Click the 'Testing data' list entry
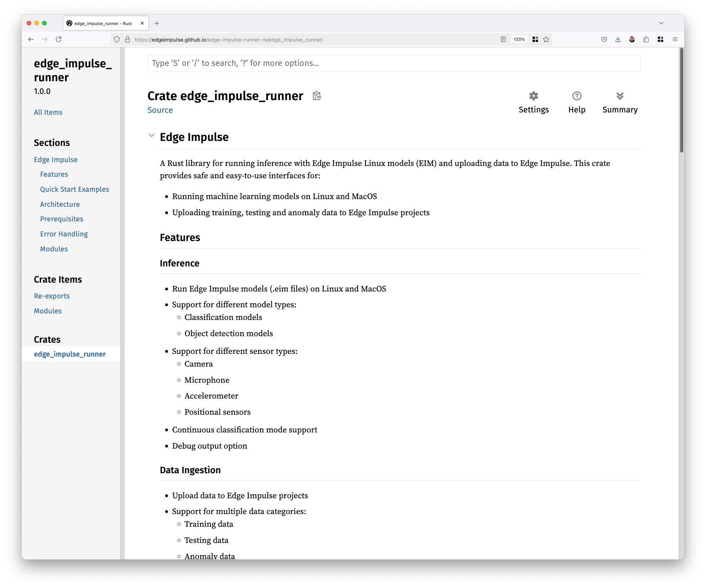 207,540
